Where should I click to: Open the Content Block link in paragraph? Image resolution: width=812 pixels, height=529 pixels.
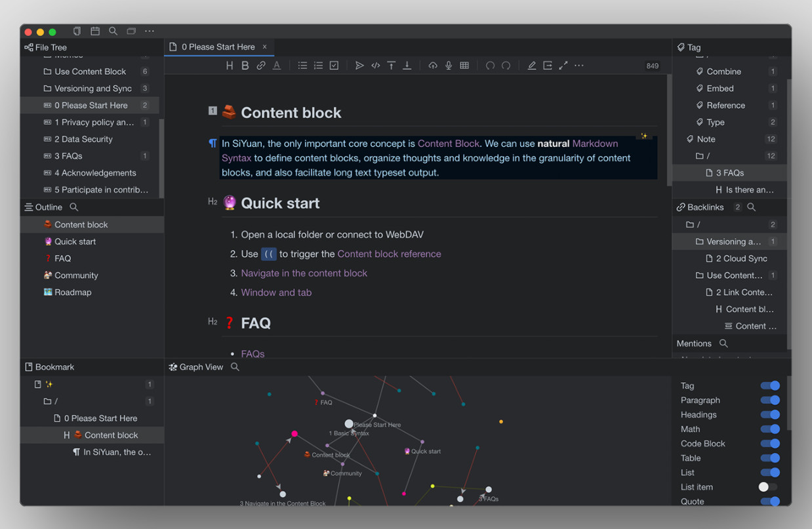pos(449,144)
